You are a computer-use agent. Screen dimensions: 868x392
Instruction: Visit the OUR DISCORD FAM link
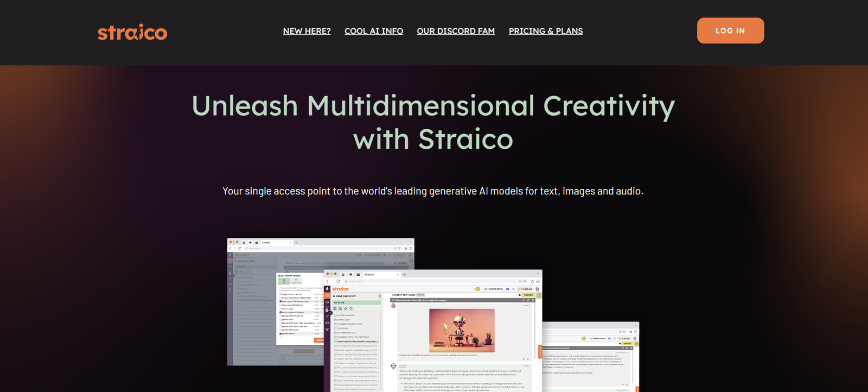click(456, 31)
